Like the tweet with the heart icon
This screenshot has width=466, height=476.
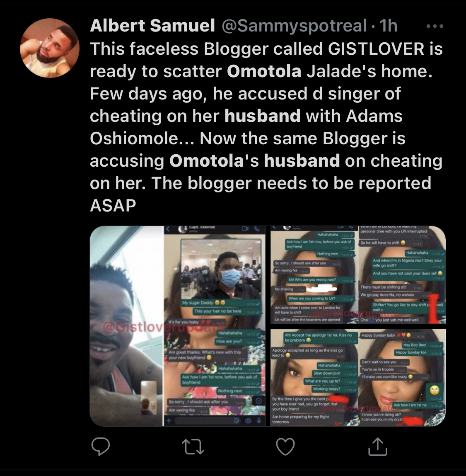[285, 447]
